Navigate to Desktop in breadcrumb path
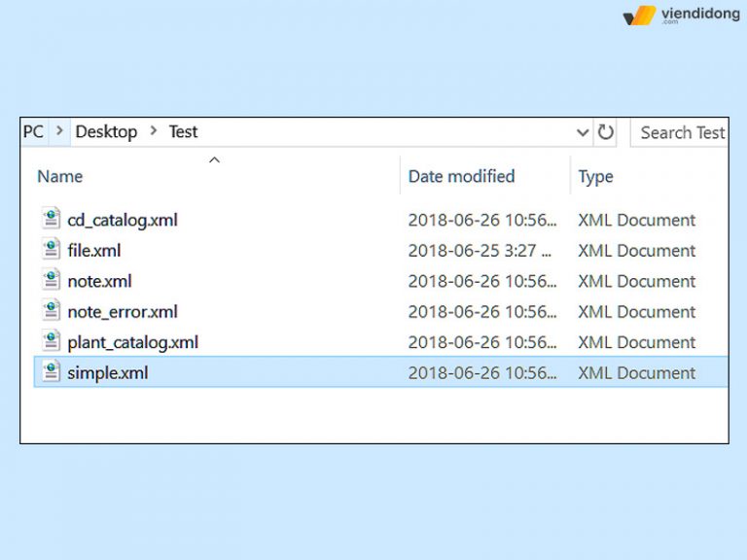 point(106,131)
